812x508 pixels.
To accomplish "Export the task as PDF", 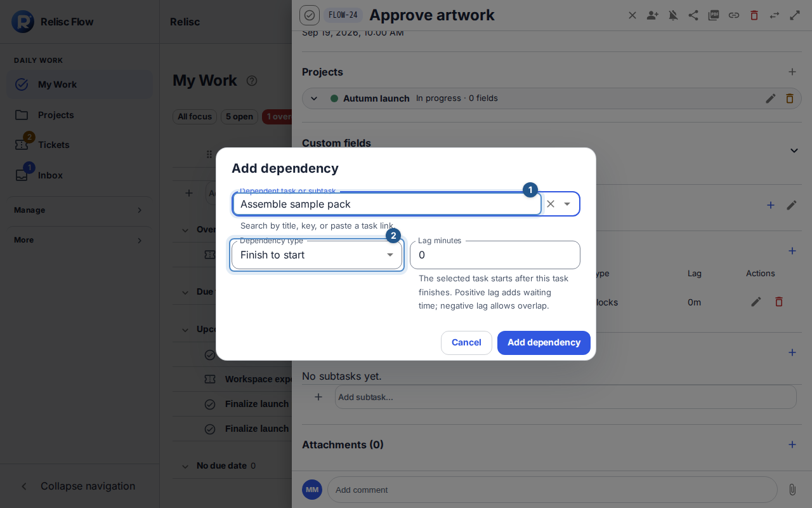I will click(714, 15).
